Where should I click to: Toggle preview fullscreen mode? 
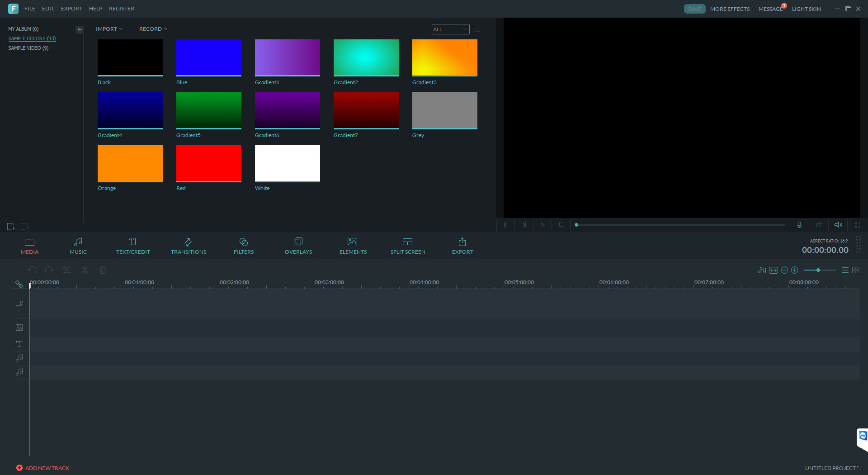point(858,225)
